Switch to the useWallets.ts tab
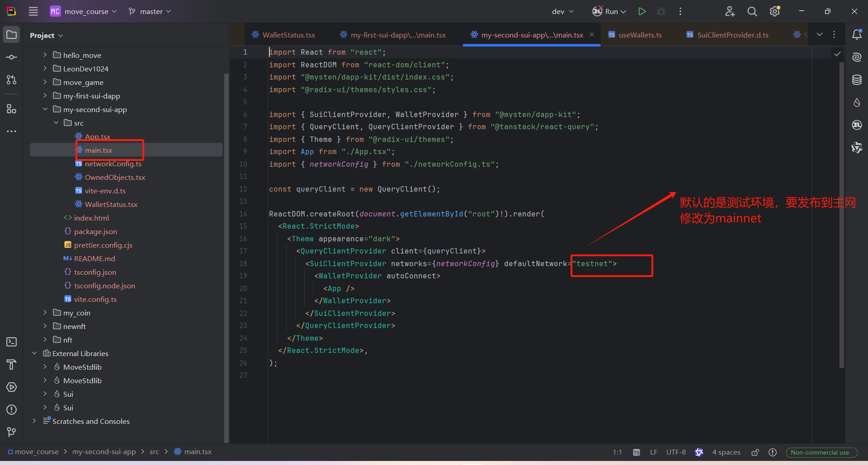868x465 pixels. tap(635, 35)
